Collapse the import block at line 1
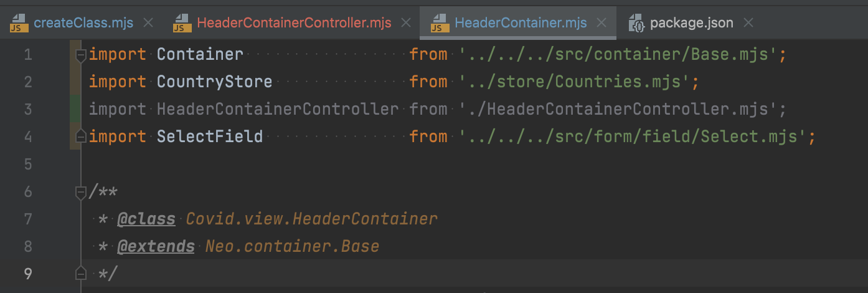 (x=80, y=55)
